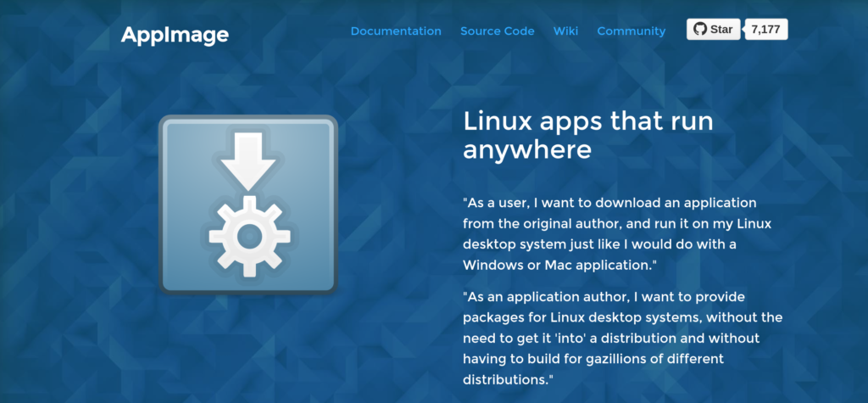Click the AppImage gear-and-arrow logo image
868x403 pixels.
pyautogui.click(x=248, y=204)
